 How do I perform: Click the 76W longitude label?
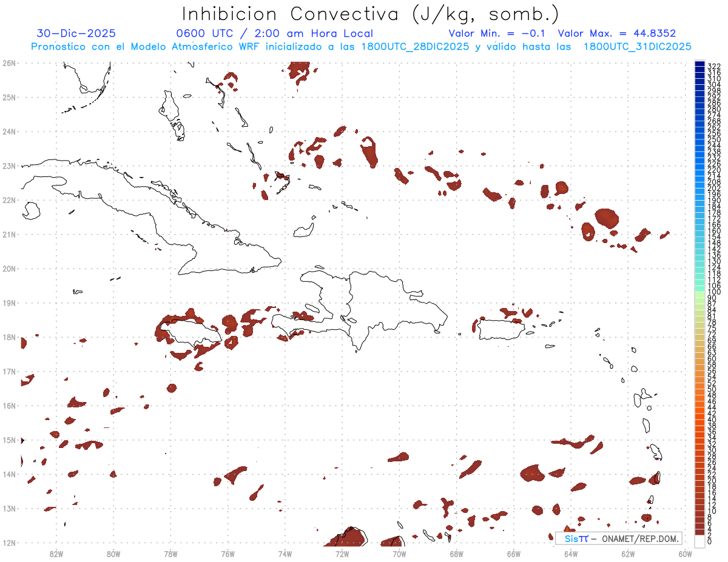pos(228,554)
